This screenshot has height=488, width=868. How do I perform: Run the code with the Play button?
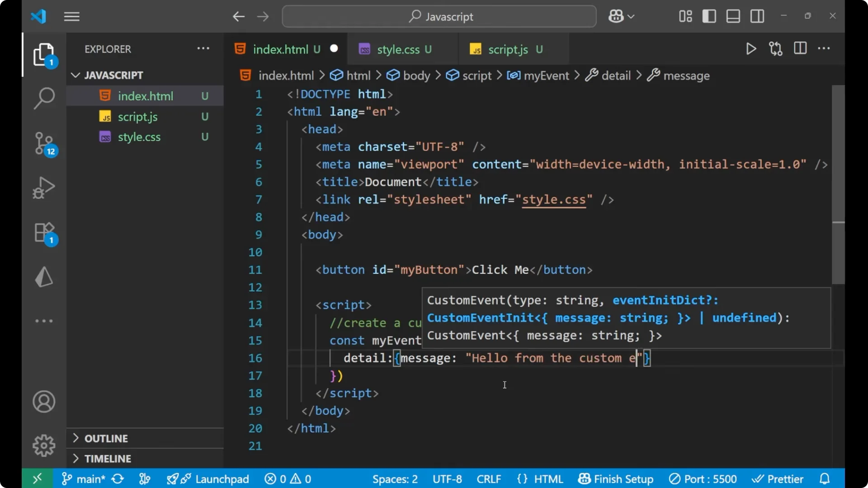coord(751,49)
